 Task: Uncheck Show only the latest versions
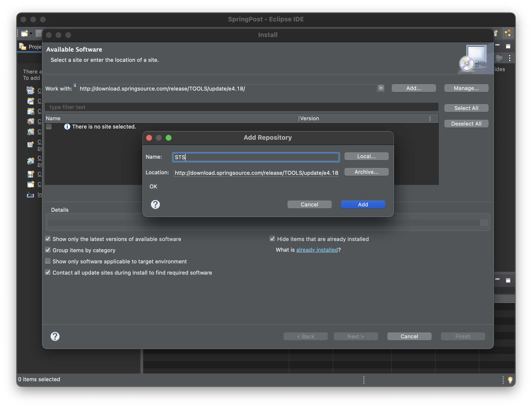pyautogui.click(x=48, y=239)
